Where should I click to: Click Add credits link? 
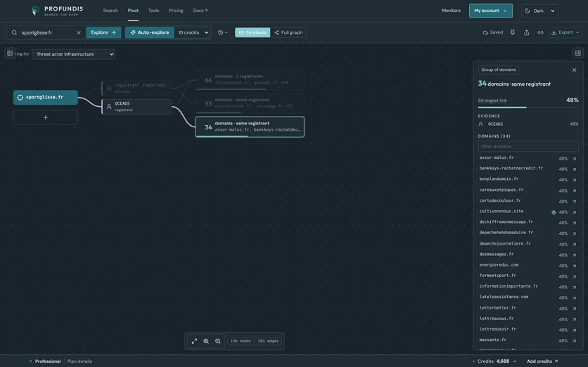[x=542, y=361]
